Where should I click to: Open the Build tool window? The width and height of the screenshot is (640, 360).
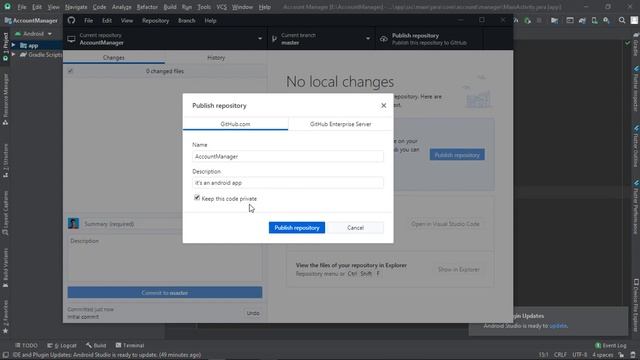96,345
